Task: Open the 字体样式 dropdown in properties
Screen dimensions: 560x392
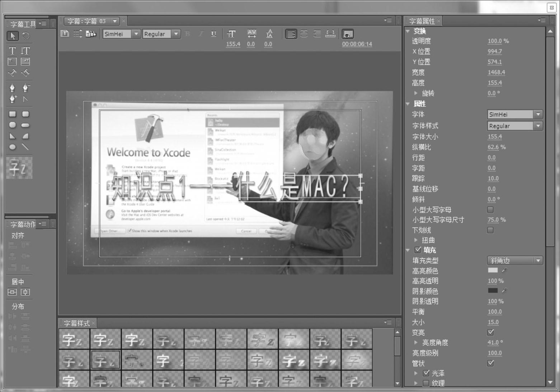Action: tap(538, 126)
